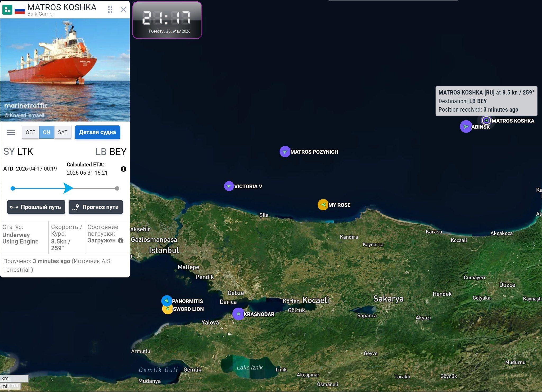
Task: Select the ABINSK vessel marker
Action: pos(466,126)
